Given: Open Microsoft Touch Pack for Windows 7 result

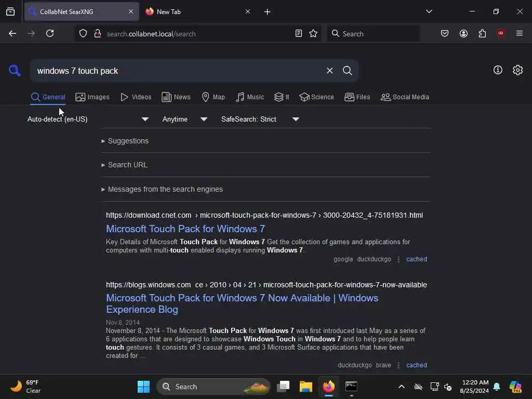Looking at the screenshot, I should [185, 229].
